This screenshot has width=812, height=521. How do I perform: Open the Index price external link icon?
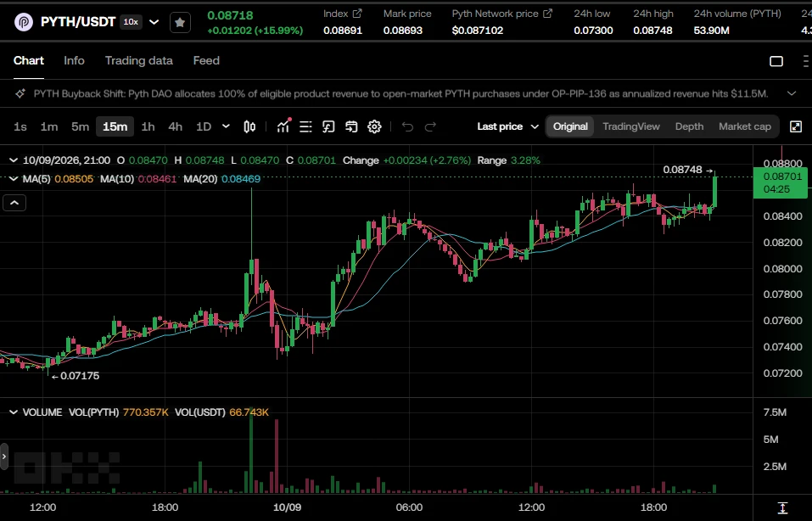[x=357, y=14]
